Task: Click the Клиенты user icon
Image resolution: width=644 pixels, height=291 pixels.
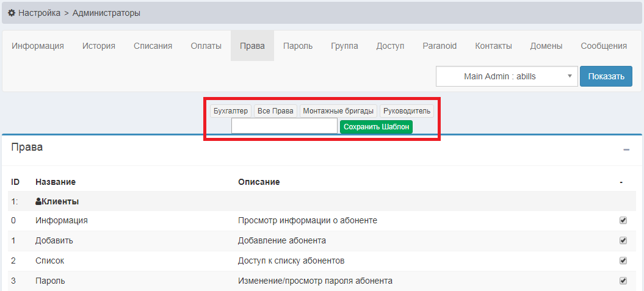Action: pos(38,201)
